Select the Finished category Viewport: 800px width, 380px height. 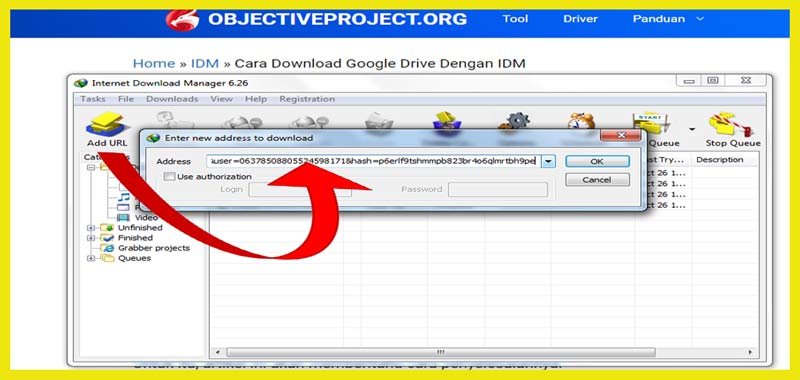point(135,238)
